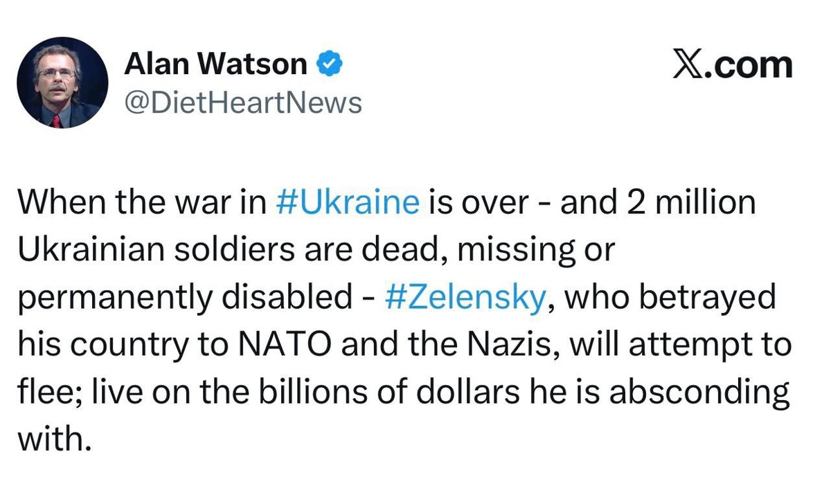This screenshot has height=504, width=831.
Task: Open the #Ukraine hashtag
Action: (346, 201)
